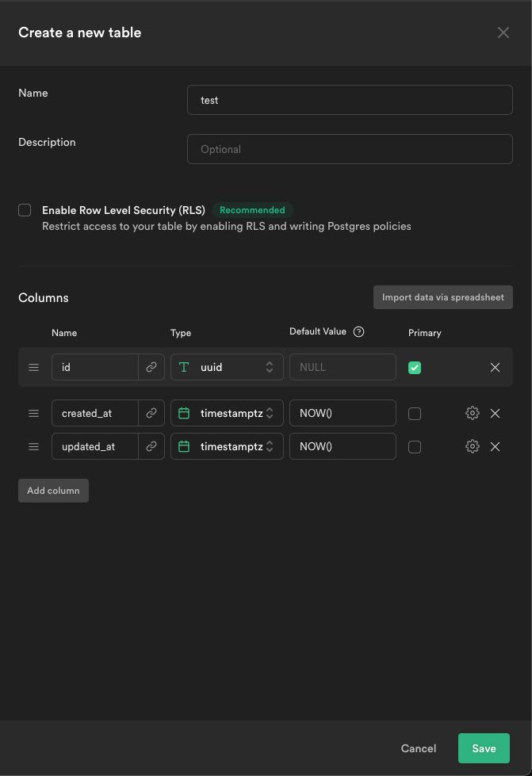Click the drag handle of the id row
The image size is (532, 776).
pos(33,367)
